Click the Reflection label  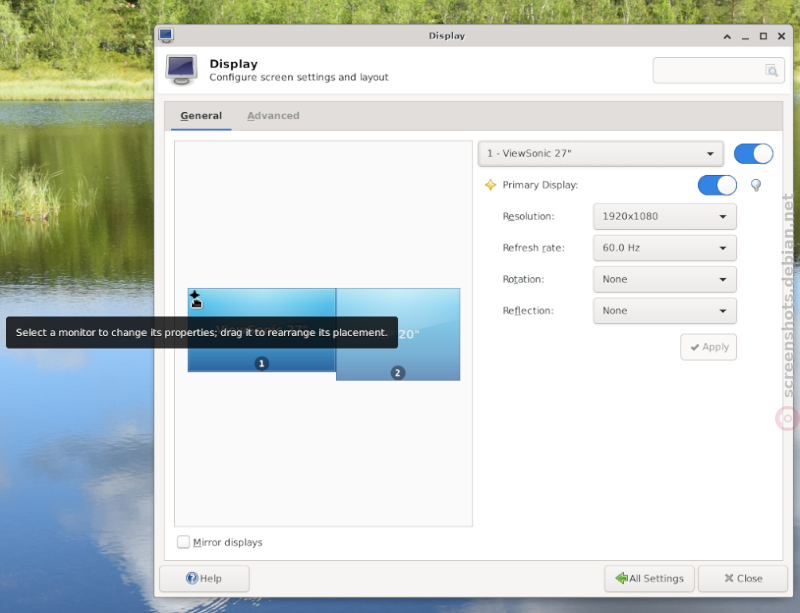pos(528,311)
